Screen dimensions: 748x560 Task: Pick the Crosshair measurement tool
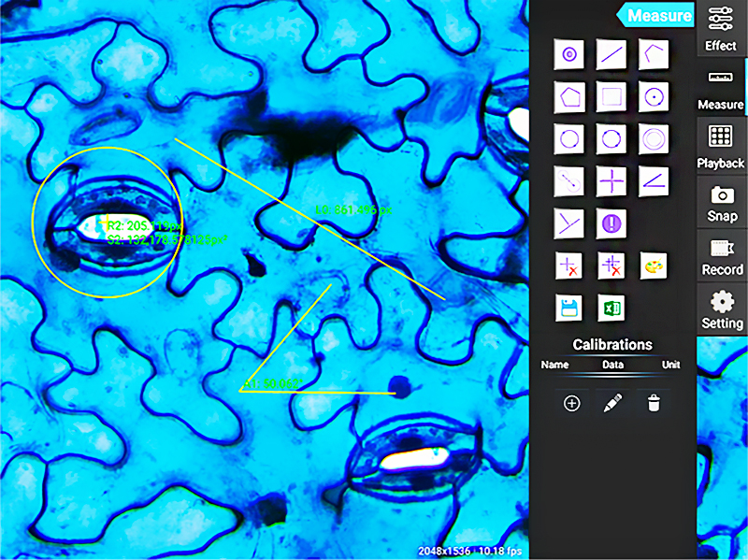[611, 181]
